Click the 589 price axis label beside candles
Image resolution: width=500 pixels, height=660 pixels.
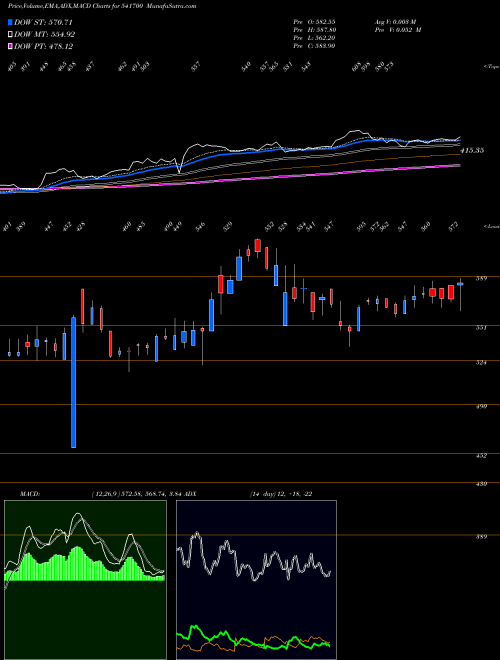(482, 278)
